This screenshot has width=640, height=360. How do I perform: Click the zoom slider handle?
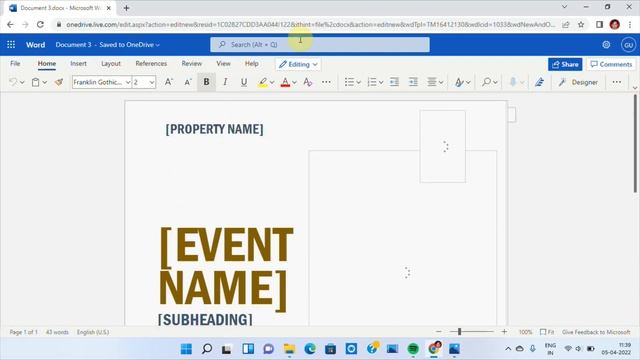point(459,332)
